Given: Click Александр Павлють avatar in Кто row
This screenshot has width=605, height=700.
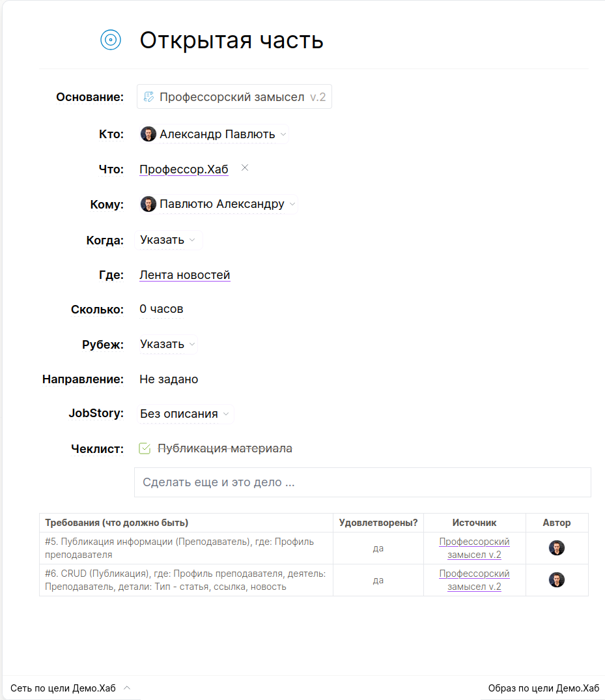Looking at the screenshot, I should coord(148,134).
